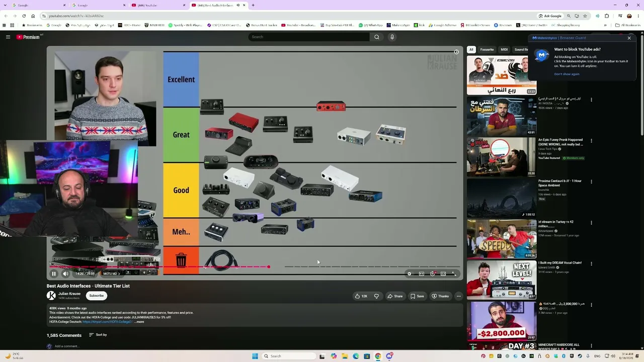Open options for 'I Built my DREAM Vocal Chain'
The image size is (644, 362).
[591, 263]
